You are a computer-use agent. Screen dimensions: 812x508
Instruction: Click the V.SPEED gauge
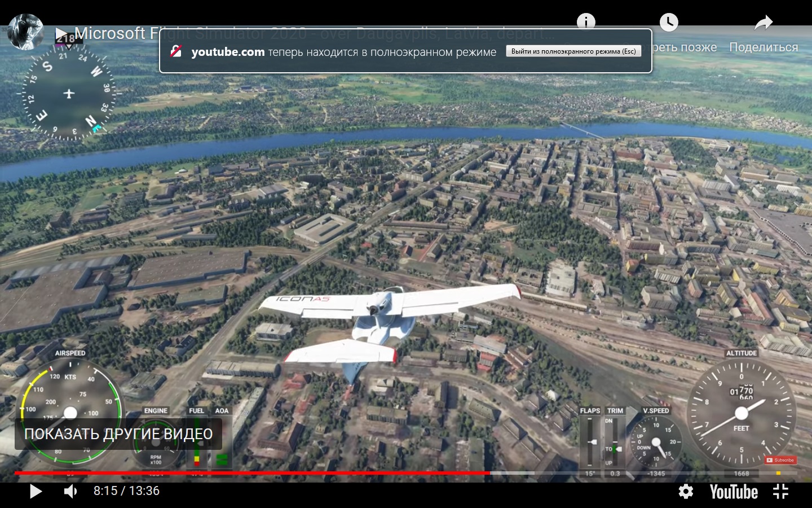pos(656,441)
